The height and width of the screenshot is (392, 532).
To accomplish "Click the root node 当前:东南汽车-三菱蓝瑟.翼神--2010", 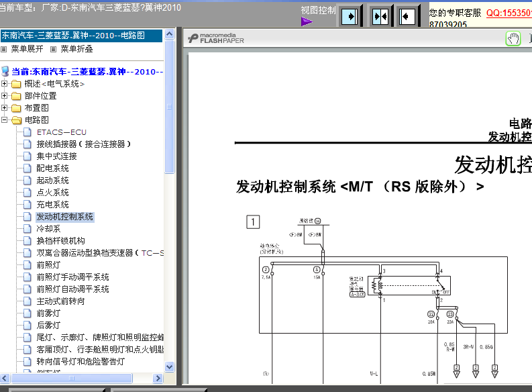I will coord(87,72).
